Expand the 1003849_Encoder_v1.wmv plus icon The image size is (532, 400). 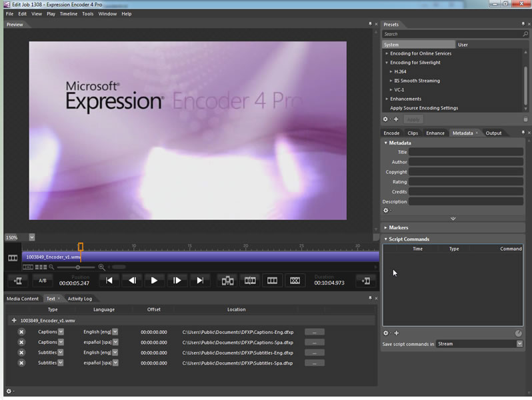coord(14,320)
